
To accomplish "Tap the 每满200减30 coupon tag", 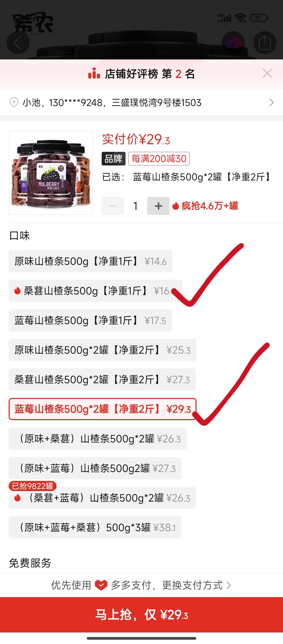I will (159, 159).
